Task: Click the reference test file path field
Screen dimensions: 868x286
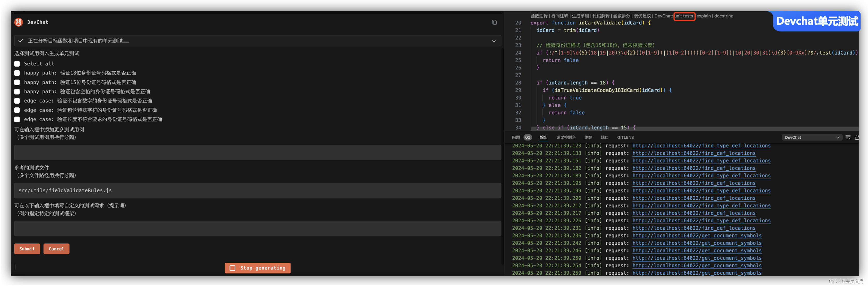Action: (x=257, y=191)
